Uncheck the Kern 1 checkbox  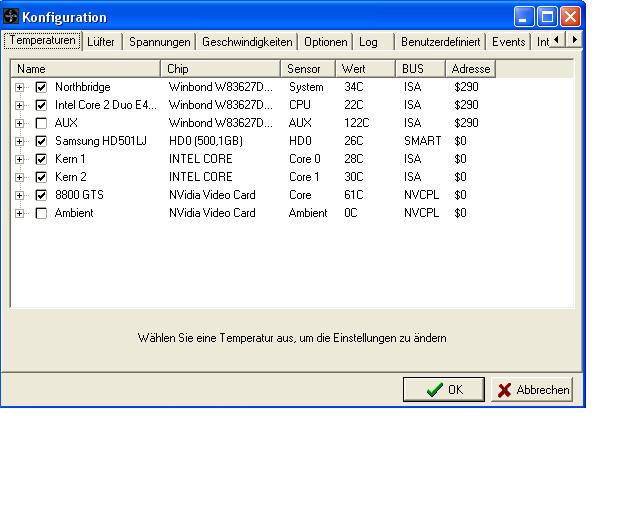click(x=41, y=159)
